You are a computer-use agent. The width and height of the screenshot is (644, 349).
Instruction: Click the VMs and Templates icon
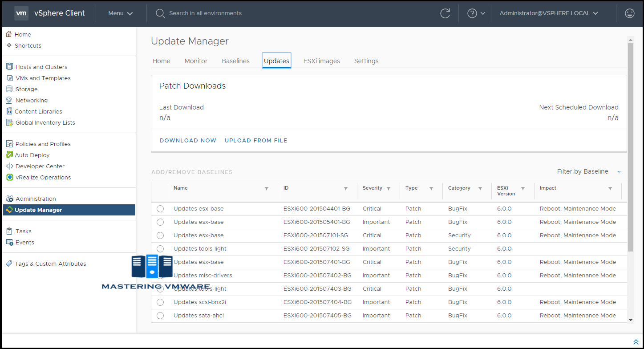(9, 78)
